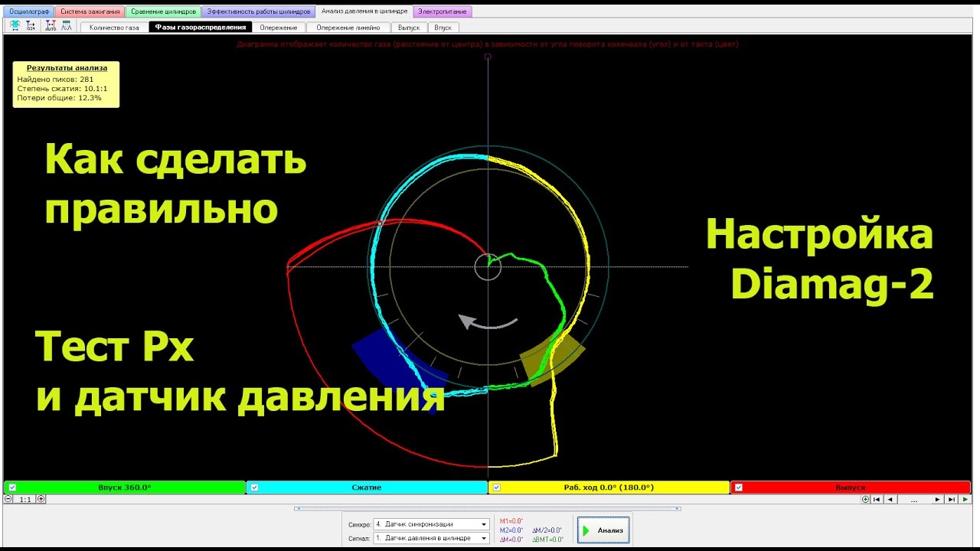Click the cyan Сжатие stroke bar
The width and height of the screenshot is (980, 551).
click(x=367, y=487)
